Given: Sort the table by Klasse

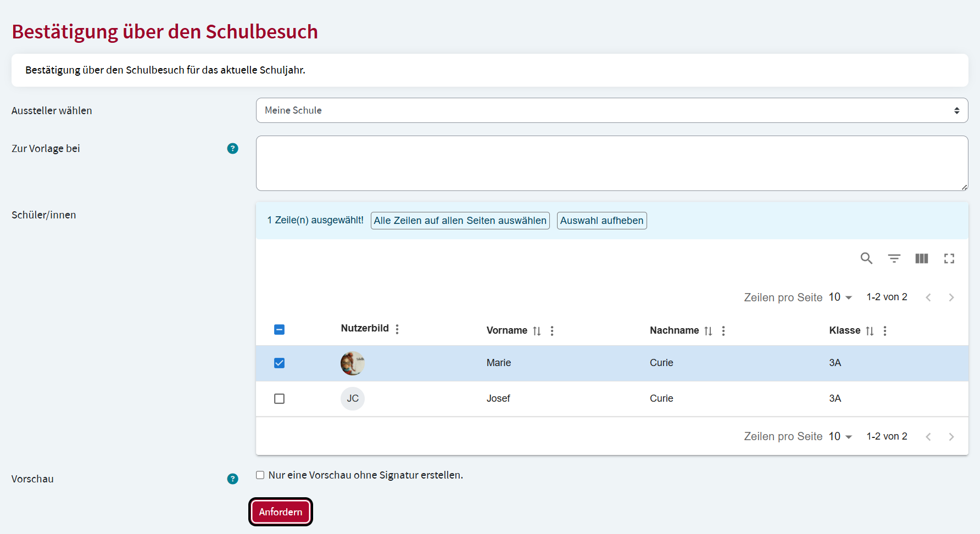Looking at the screenshot, I should pos(870,330).
